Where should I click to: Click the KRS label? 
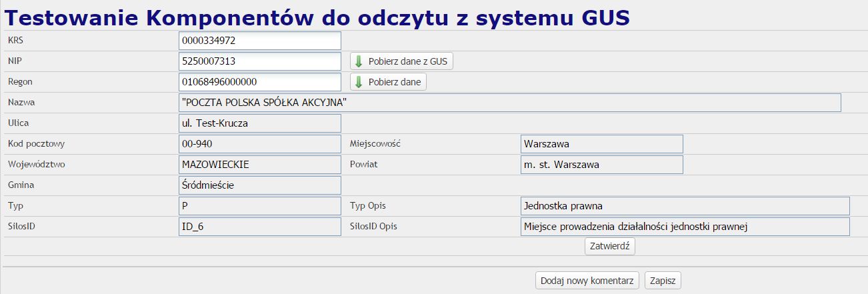(15, 40)
